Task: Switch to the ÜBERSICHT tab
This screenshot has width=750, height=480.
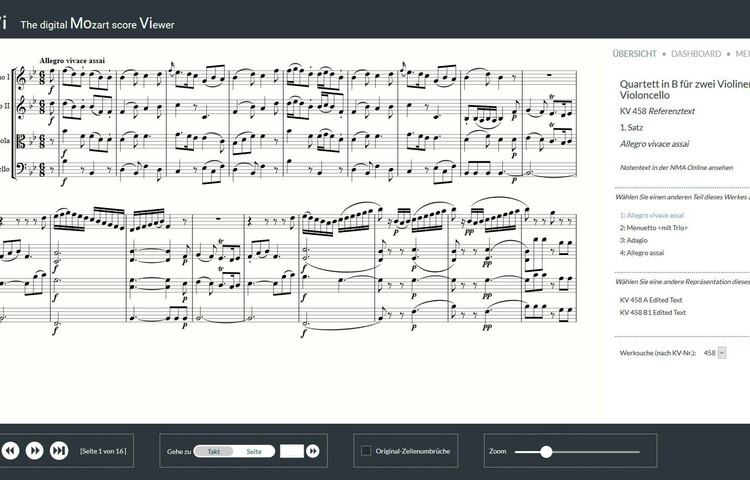Action: (634, 54)
